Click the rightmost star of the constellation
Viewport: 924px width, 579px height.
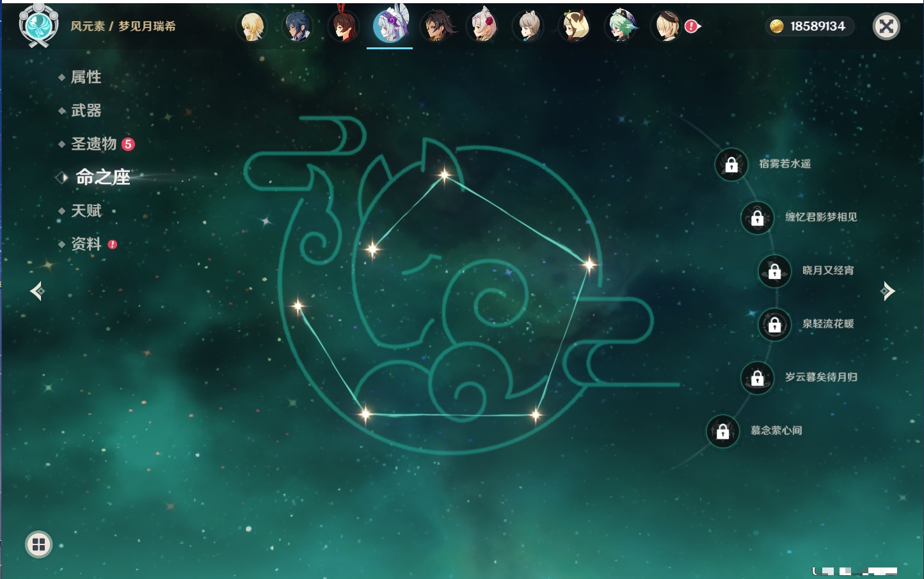pos(589,264)
